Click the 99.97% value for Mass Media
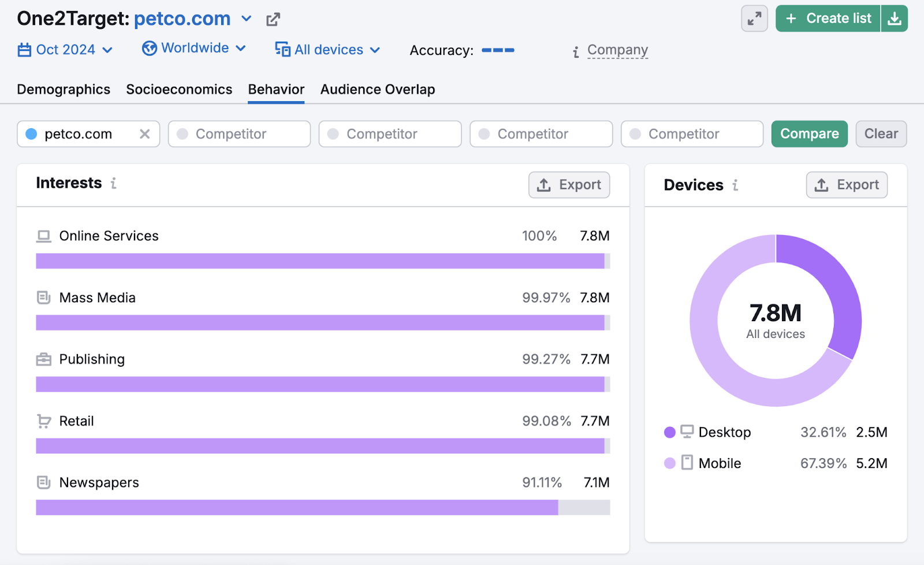 pos(546,298)
